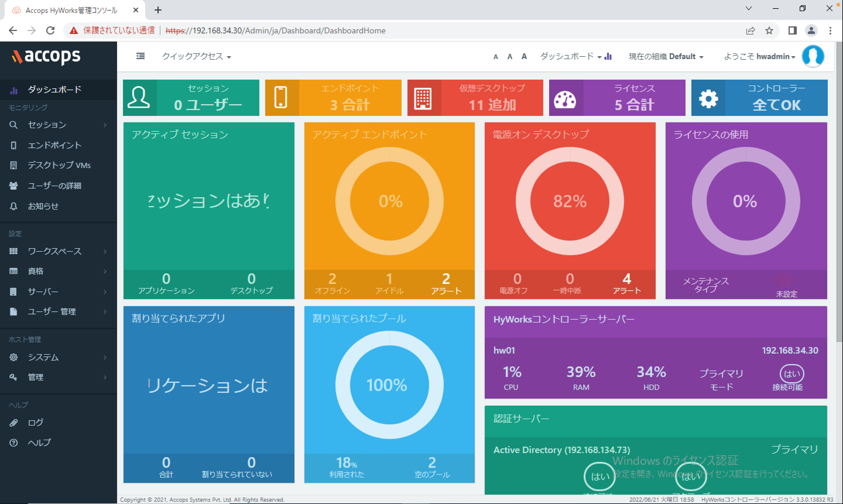Expand the セッション sidebar chevron
Image resolution: width=843 pixels, height=504 pixels.
pos(105,125)
